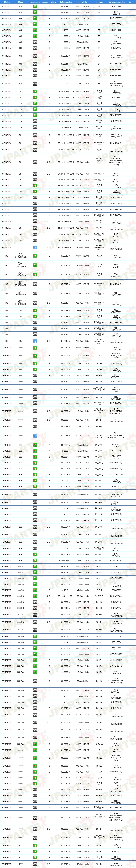Select hybrid Hy icon in Peugeot 3008 row

(x=35, y=436)
